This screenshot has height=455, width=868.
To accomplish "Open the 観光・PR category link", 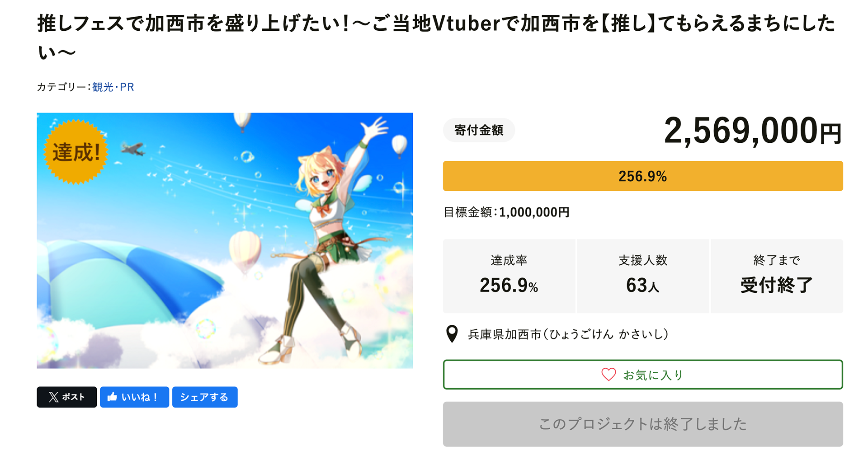I will point(113,87).
